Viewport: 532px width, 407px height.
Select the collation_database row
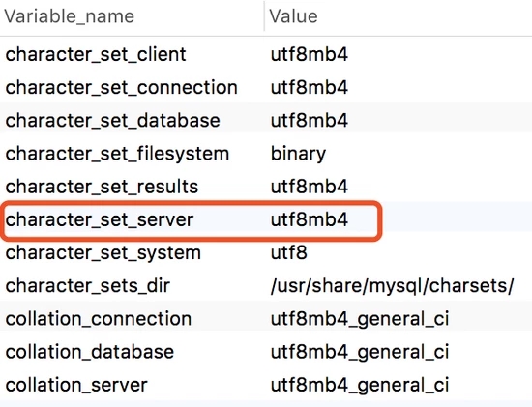click(x=266, y=352)
